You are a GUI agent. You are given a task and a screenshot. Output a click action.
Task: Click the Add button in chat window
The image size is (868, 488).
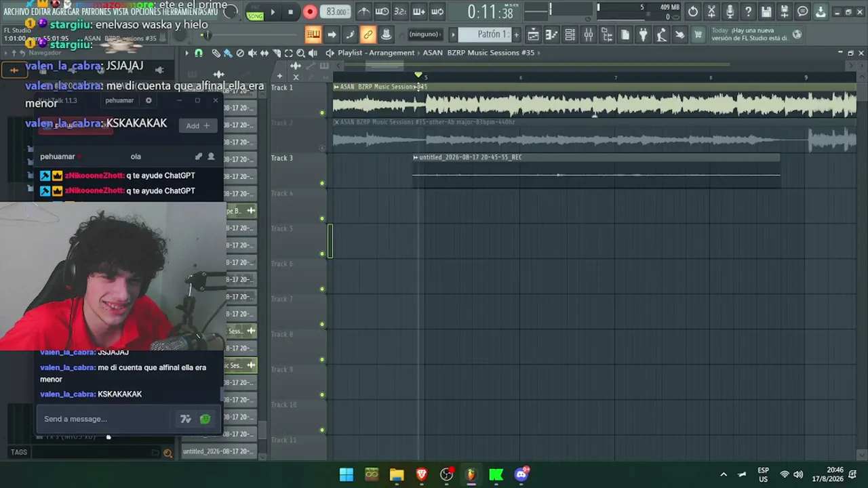198,125
